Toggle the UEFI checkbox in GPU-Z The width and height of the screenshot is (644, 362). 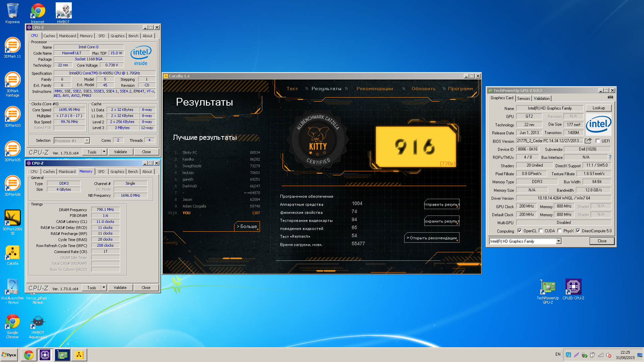598,141
